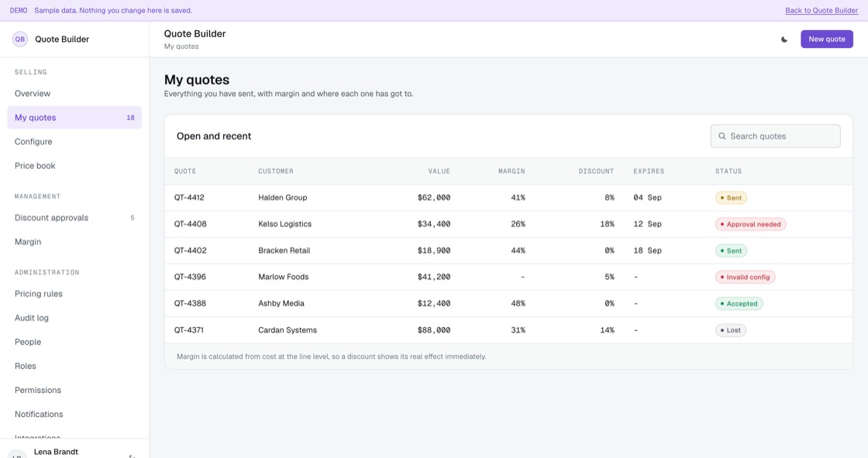Image resolution: width=868 pixels, height=458 pixels.
Task: Open the Configure page
Action: click(74, 142)
